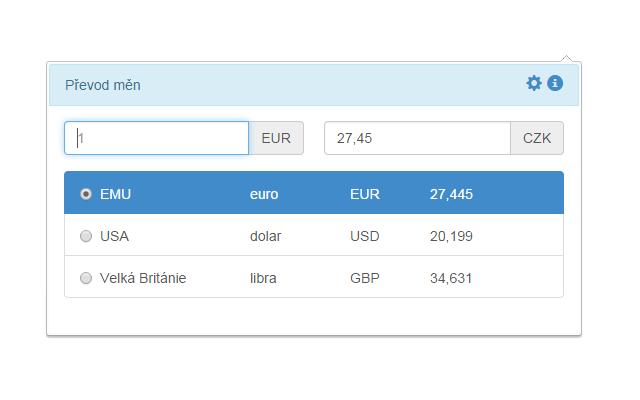Open settings via the gear icon
Screen dimensions: 640x400
tap(534, 83)
